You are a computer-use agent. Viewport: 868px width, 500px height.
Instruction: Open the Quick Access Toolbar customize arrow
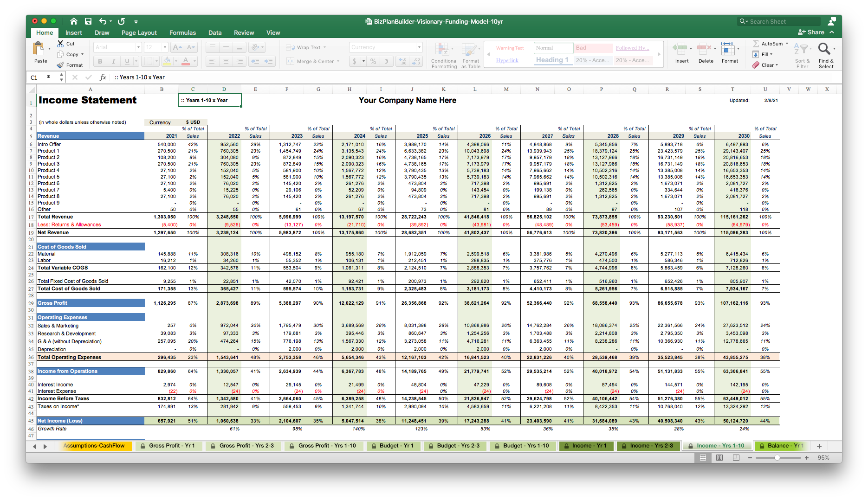click(x=136, y=21)
